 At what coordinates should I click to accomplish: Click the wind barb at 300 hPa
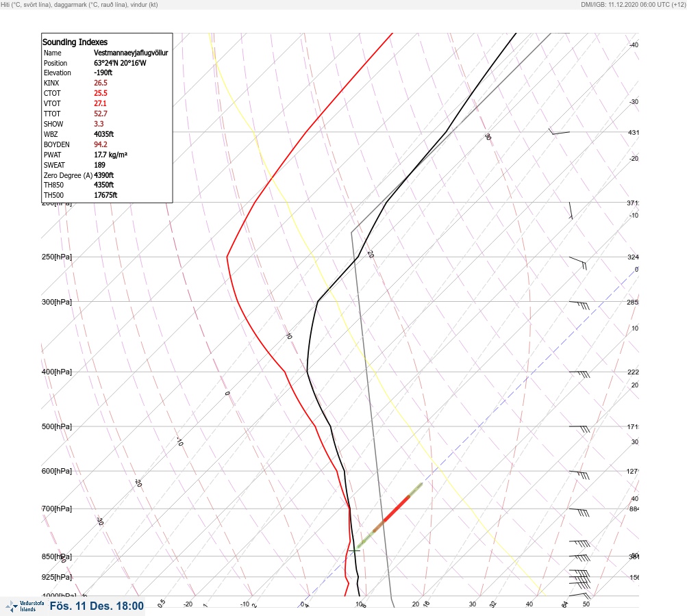pos(579,305)
